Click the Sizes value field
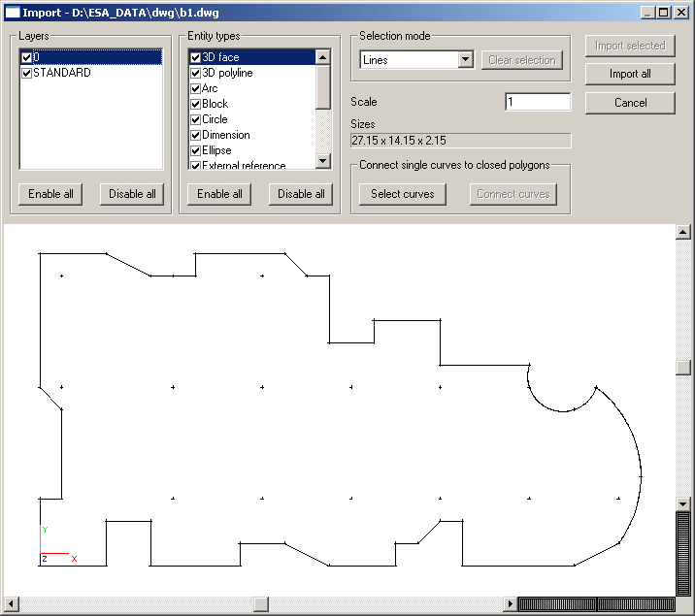 click(x=460, y=141)
